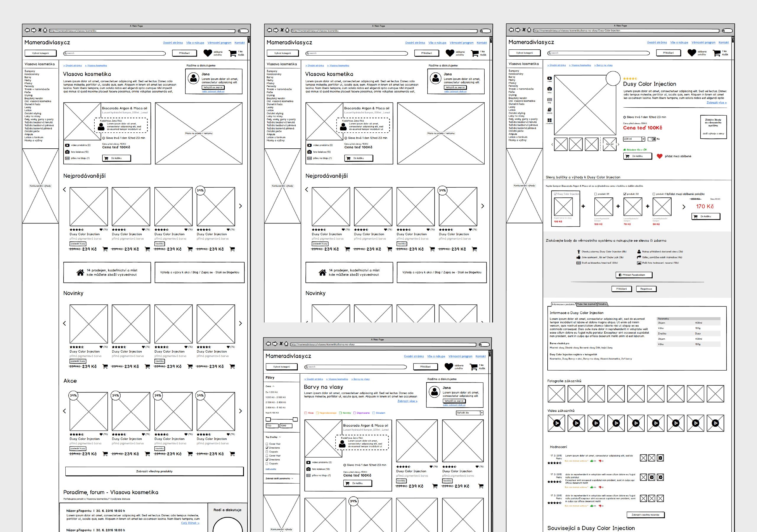This screenshot has width=757, height=532.
Task: Open the Košík cart icon in the Barvy na vlasy page header
Action: 474,367
